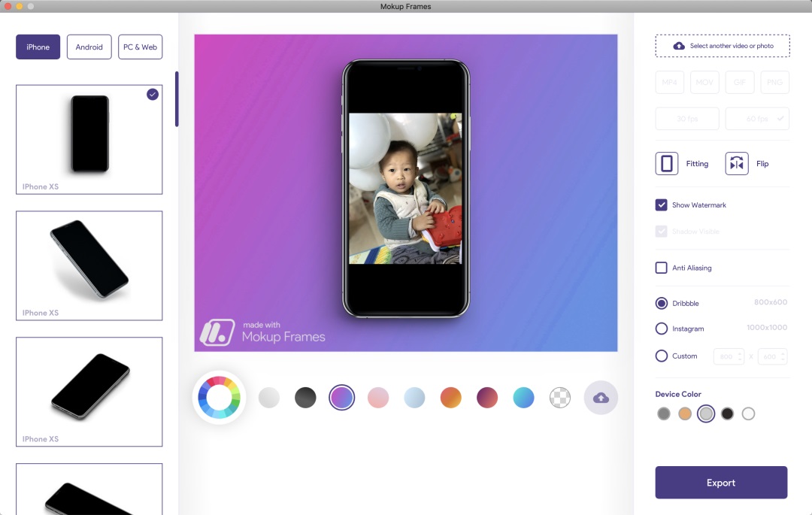Select the transparent checkerboard background
The height and width of the screenshot is (515, 812).
560,398
